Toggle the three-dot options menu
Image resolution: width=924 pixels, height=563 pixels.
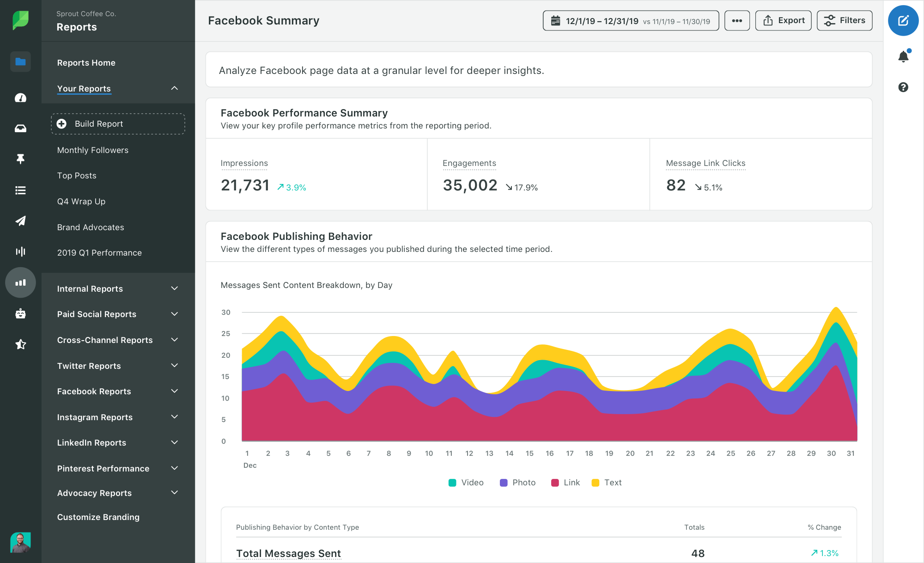pyautogui.click(x=737, y=21)
